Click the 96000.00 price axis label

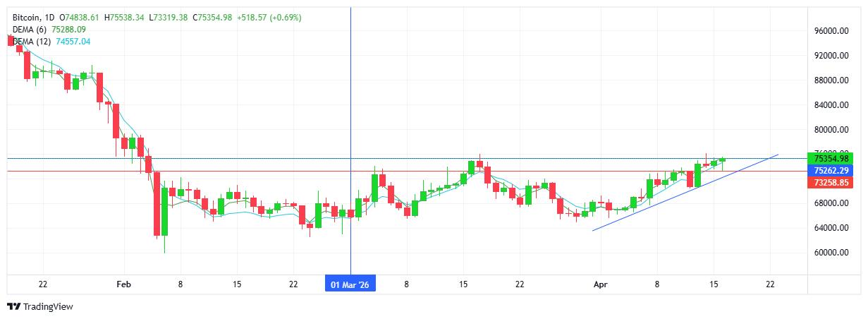coord(829,31)
